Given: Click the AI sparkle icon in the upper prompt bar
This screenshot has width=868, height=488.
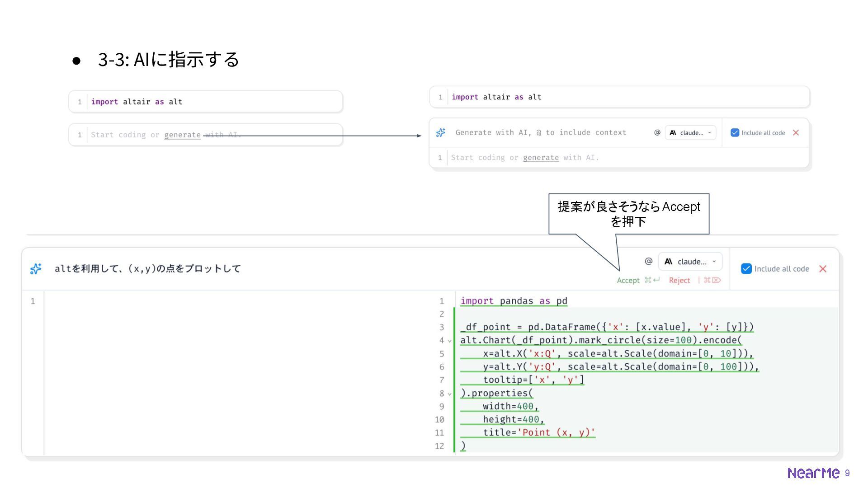Looking at the screenshot, I should tap(440, 132).
